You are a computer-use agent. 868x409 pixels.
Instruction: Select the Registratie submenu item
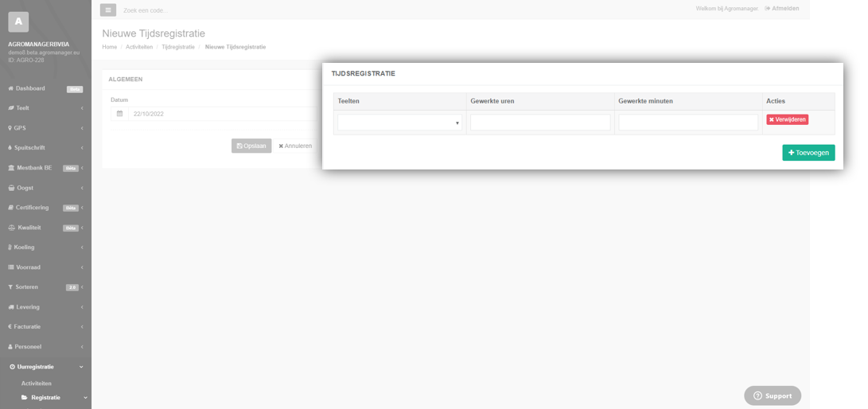[45, 398]
